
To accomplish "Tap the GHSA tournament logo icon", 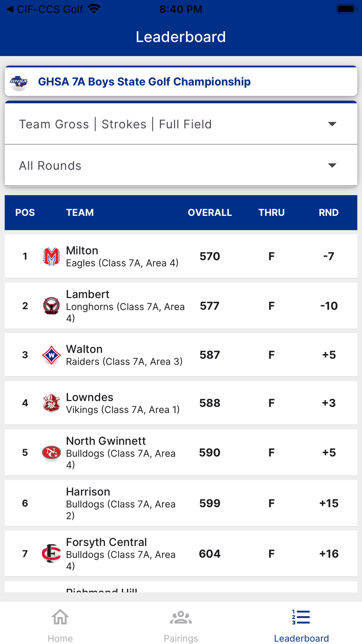I will coord(19,82).
